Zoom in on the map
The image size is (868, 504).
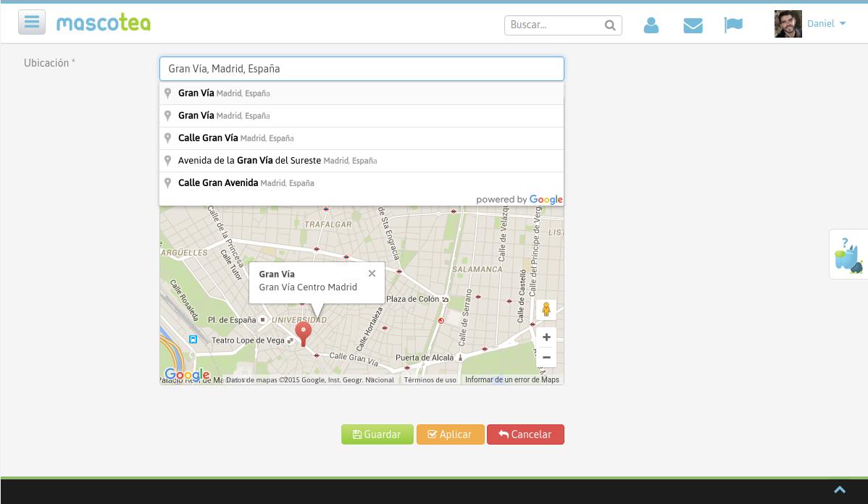click(546, 337)
